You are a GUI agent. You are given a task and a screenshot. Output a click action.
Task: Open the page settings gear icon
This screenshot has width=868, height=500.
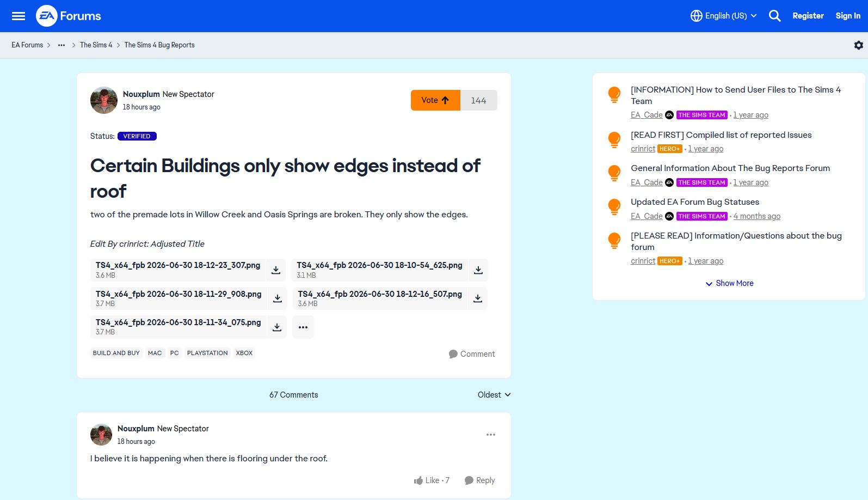coord(858,45)
